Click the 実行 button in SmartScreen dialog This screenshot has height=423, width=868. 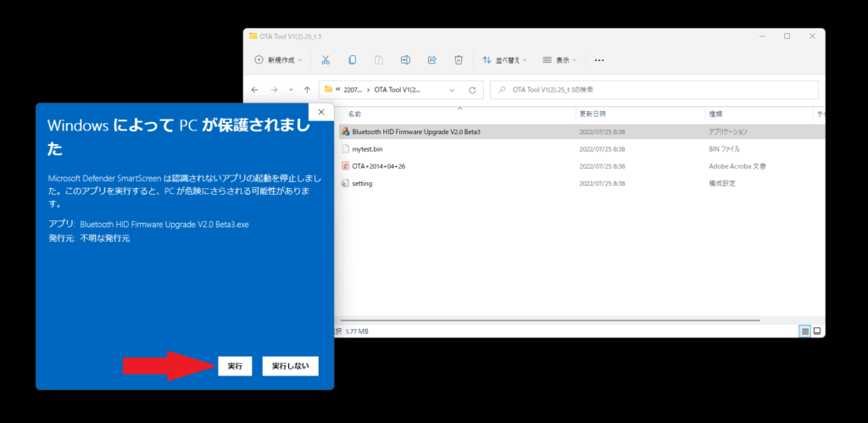(235, 366)
